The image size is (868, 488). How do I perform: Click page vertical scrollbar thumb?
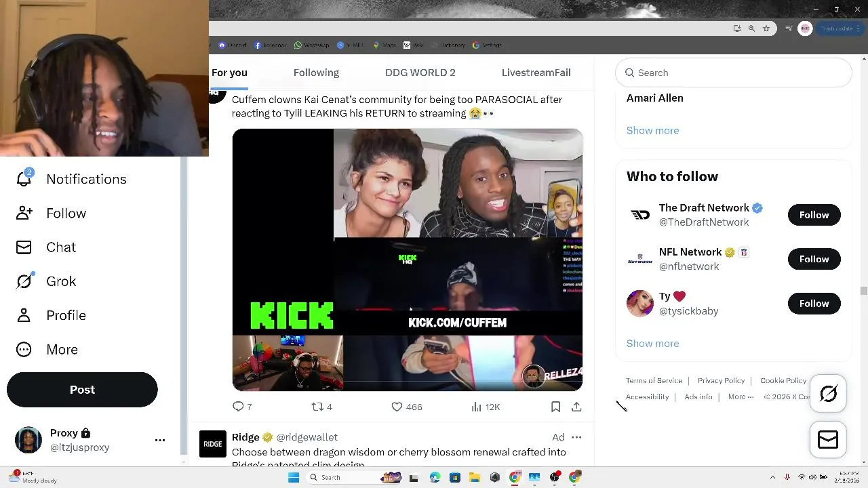click(x=863, y=291)
